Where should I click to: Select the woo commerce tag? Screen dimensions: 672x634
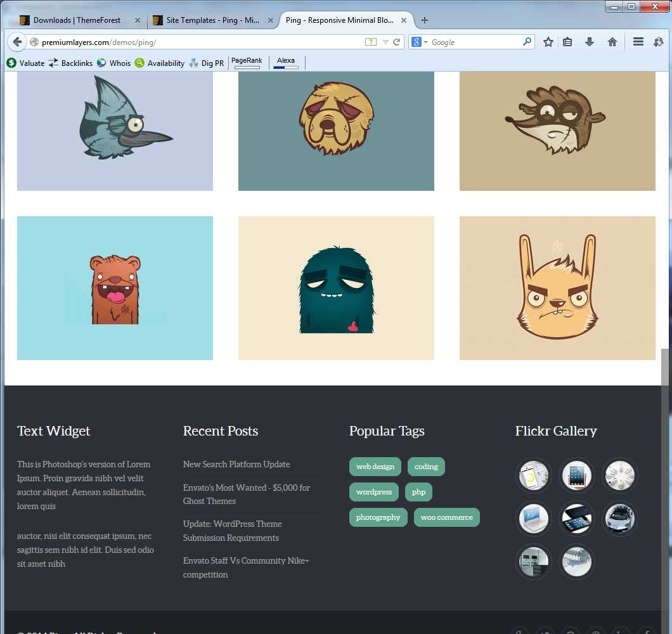tap(446, 517)
